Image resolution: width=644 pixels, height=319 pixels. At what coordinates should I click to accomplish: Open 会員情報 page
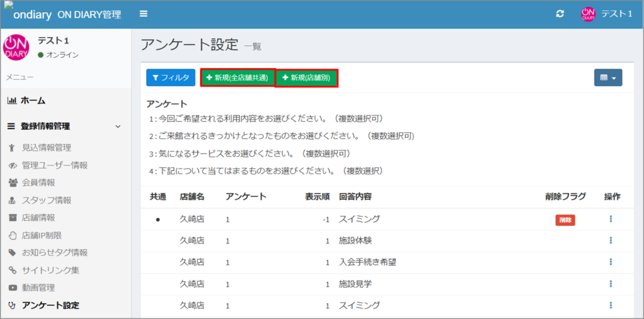tap(38, 183)
